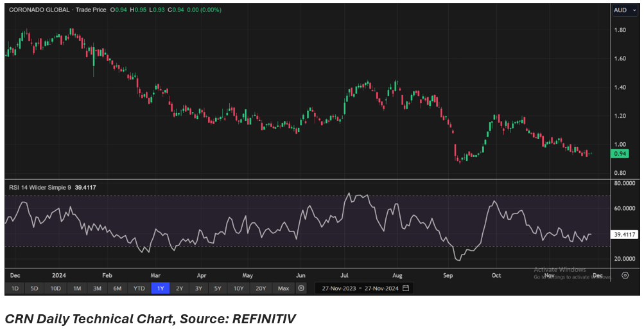Click the calendar icon beside the date range
The image size is (644, 331).
(405, 288)
